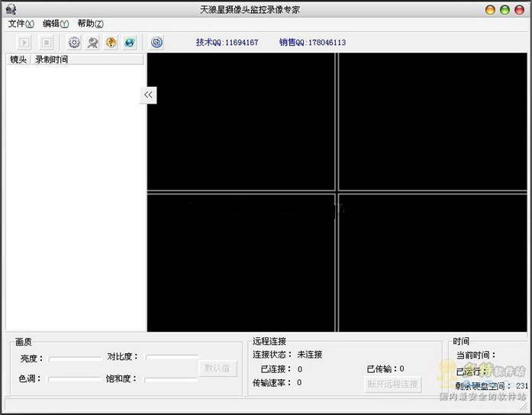Open the 编辑 menu
The image size is (532, 415).
point(55,24)
